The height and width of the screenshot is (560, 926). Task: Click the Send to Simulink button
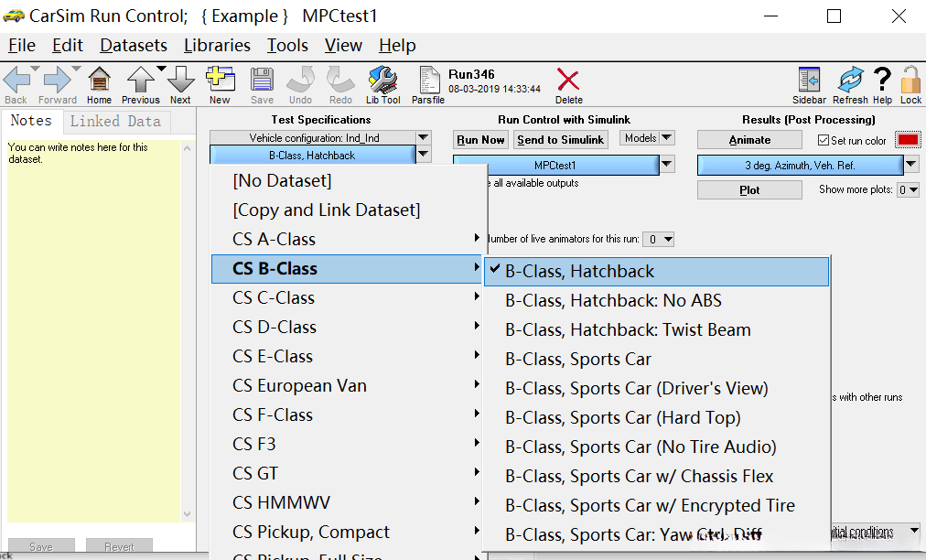point(560,139)
